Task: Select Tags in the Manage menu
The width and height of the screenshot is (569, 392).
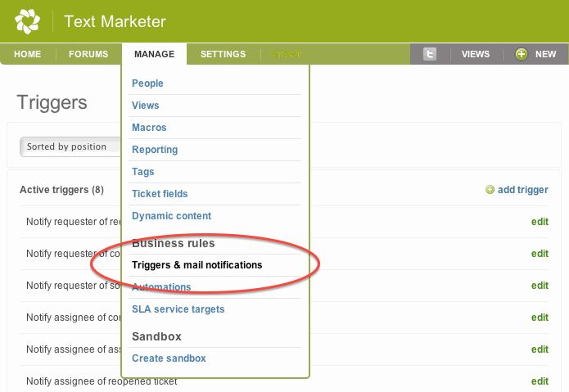Action: tap(143, 172)
